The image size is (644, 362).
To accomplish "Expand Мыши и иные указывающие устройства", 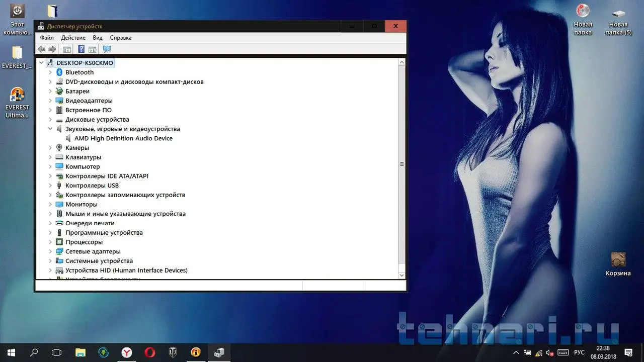I will coord(50,214).
